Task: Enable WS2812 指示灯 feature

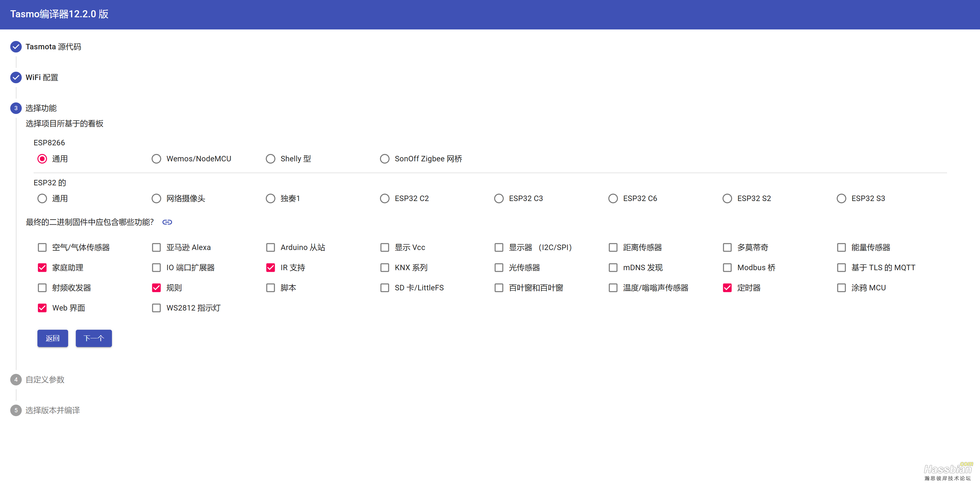Action: click(156, 308)
